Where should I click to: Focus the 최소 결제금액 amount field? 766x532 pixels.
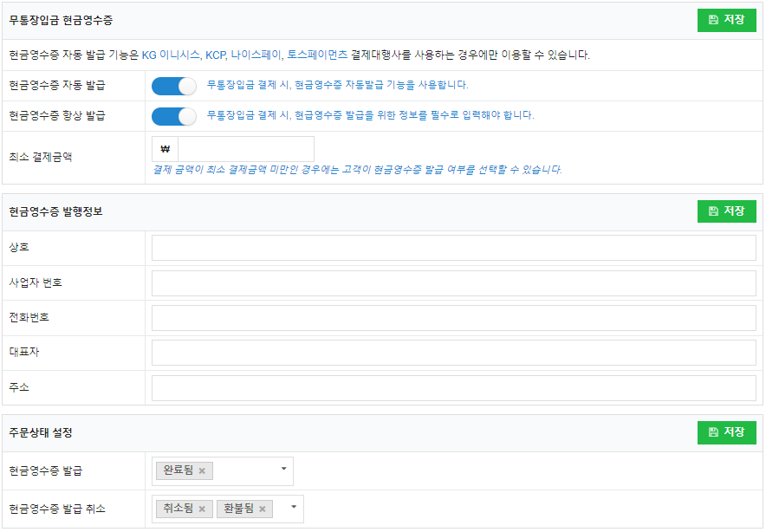point(246,149)
